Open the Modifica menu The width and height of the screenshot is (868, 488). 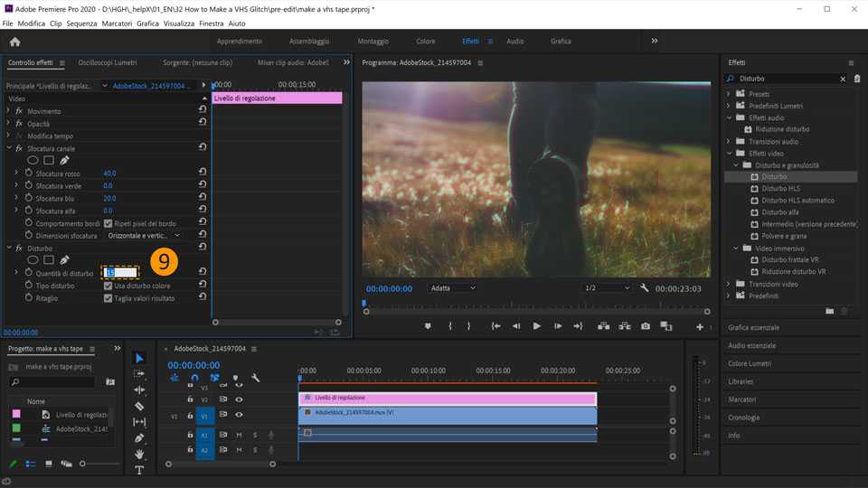pyautogui.click(x=31, y=23)
